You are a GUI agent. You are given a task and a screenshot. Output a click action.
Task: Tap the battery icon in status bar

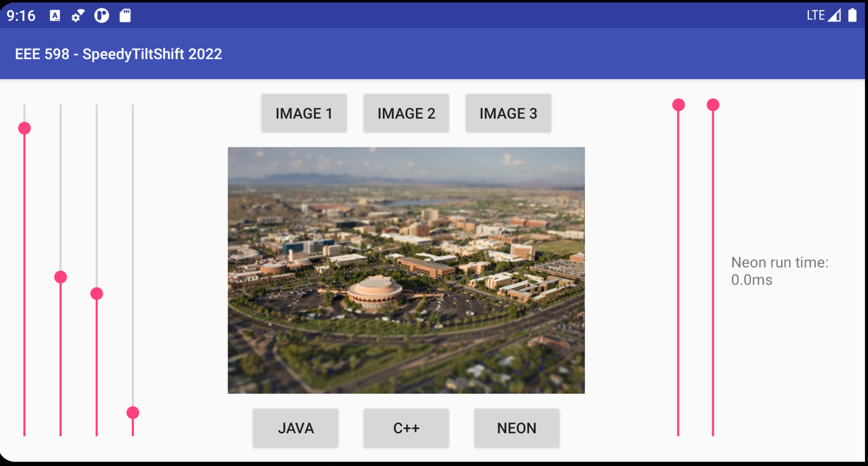[852, 15]
